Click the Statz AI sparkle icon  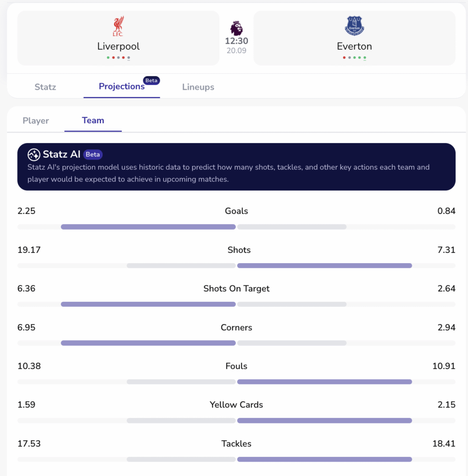click(x=33, y=155)
